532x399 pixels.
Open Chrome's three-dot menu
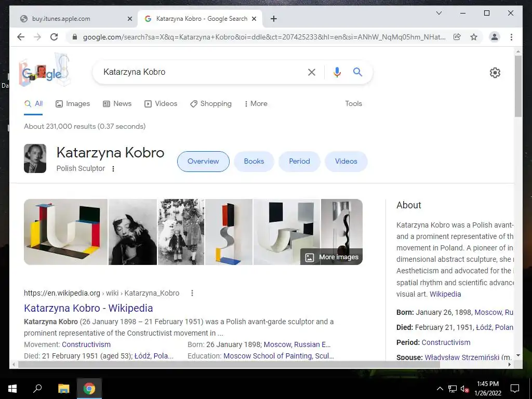511,37
